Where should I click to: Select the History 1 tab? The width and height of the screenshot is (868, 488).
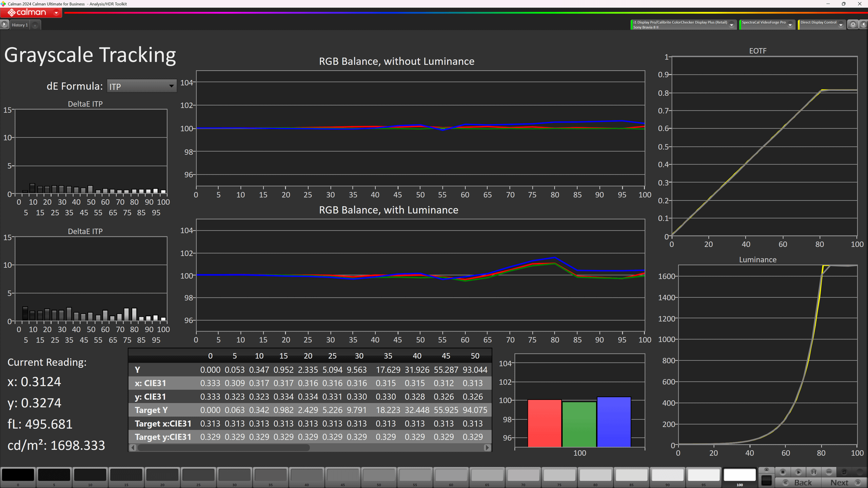pos(20,25)
